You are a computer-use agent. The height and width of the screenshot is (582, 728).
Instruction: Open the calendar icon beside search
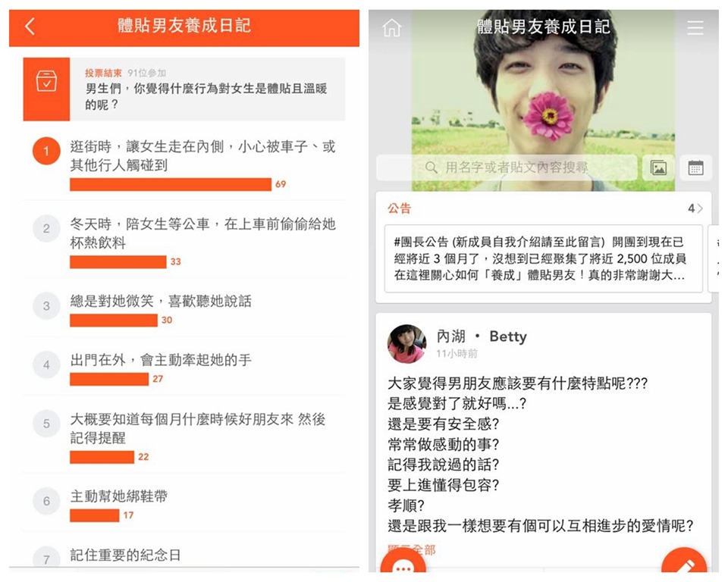(695, 167)
